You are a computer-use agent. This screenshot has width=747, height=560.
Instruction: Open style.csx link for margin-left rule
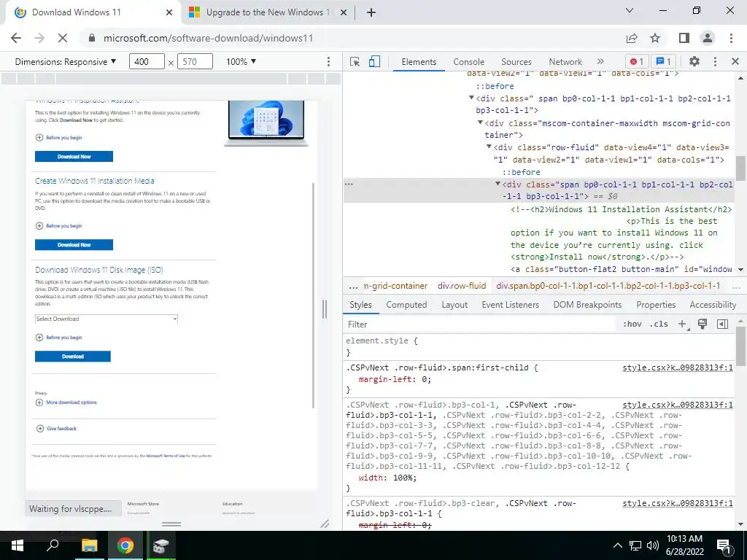point(678,367)
